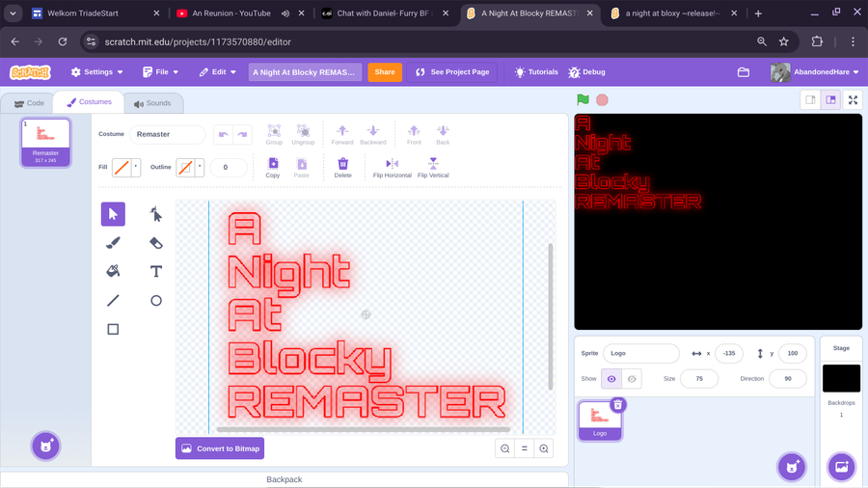
Task: Select the Fill bucket tool
Action: point(113,271)
